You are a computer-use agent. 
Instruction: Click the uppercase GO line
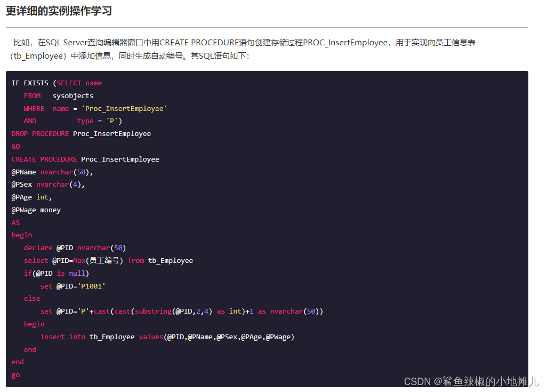[15, 147]
